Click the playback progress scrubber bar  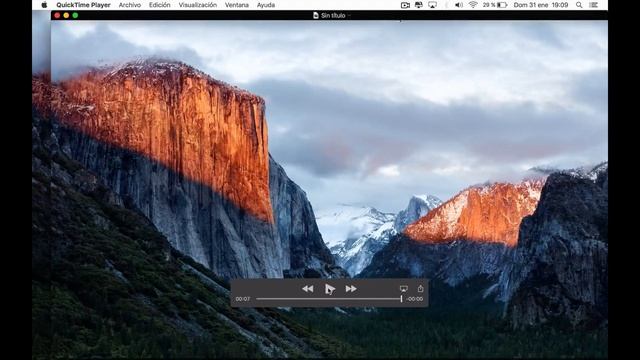point(329,299)
